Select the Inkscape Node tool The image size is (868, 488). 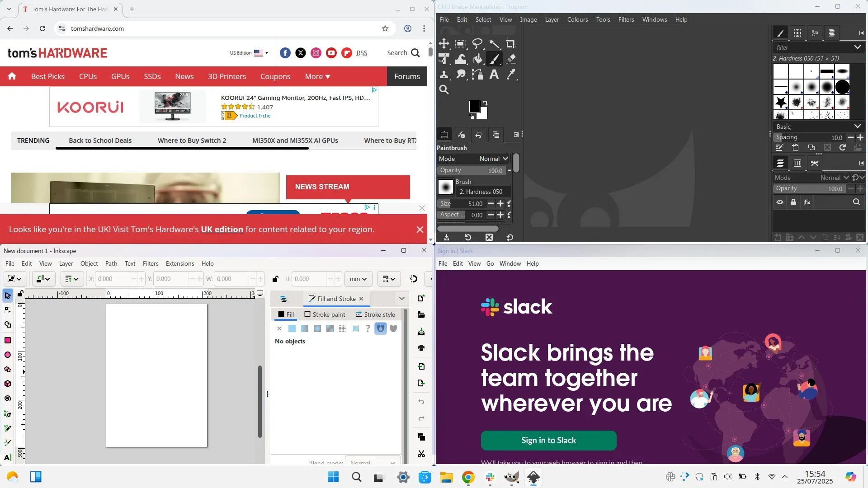(8, 310)
